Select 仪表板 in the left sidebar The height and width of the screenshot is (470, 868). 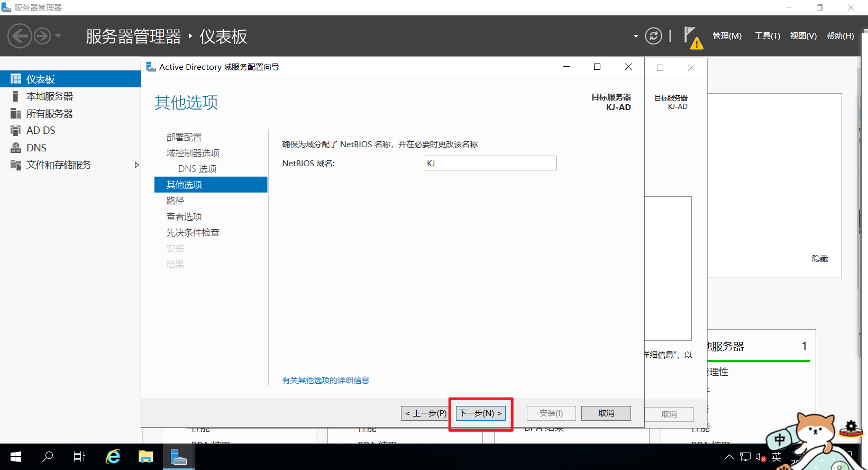tap(70, 79)
